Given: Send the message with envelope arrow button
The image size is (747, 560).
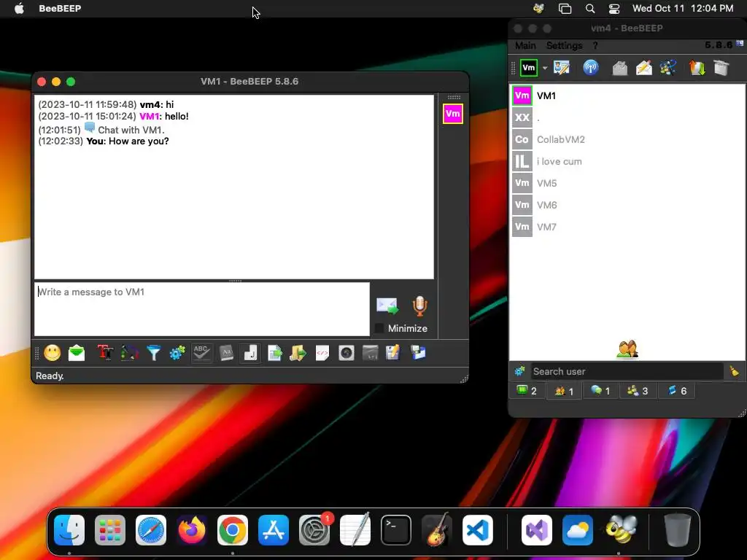Looking at the screenshot, I should coord(388,306).
